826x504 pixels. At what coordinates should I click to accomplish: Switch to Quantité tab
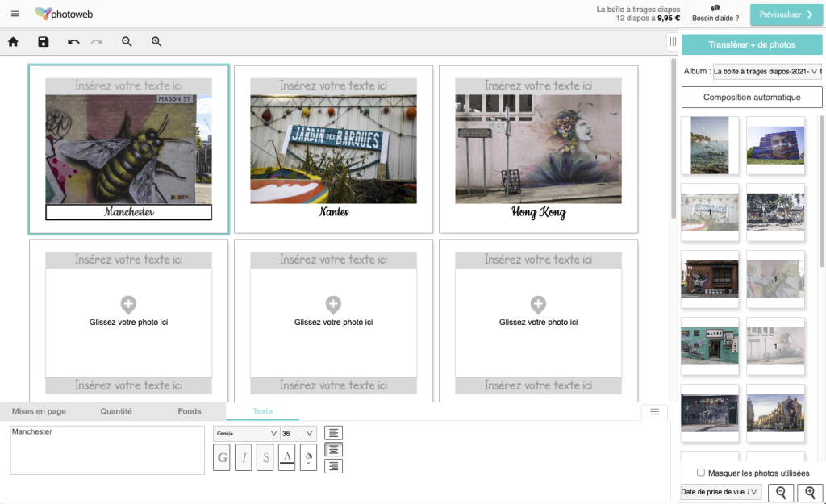tap(116, 411)
